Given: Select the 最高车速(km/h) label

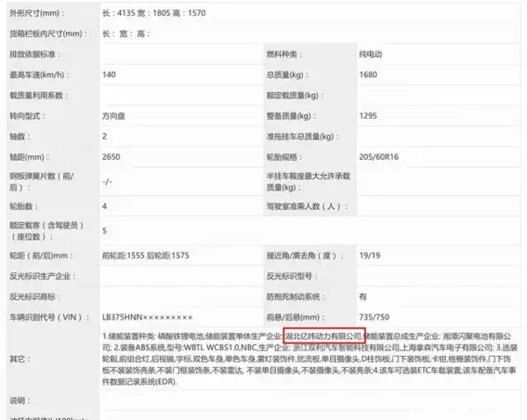Looking at the screenshot, I should pyautogui.click(x=40, y=75).
